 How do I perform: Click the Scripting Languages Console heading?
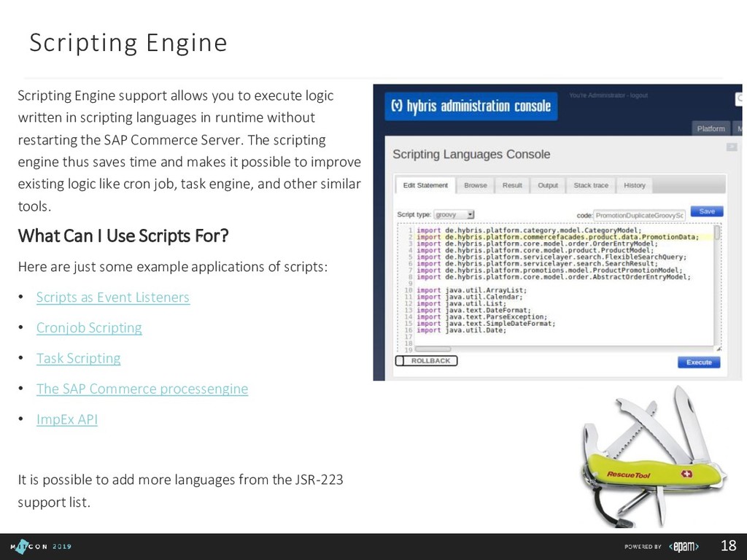click(x=471, y=155)
